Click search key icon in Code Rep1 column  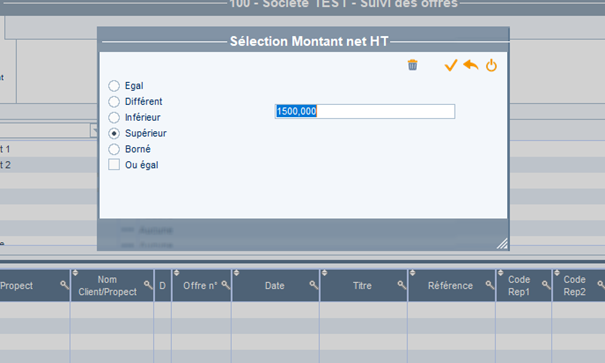(546, 285)
